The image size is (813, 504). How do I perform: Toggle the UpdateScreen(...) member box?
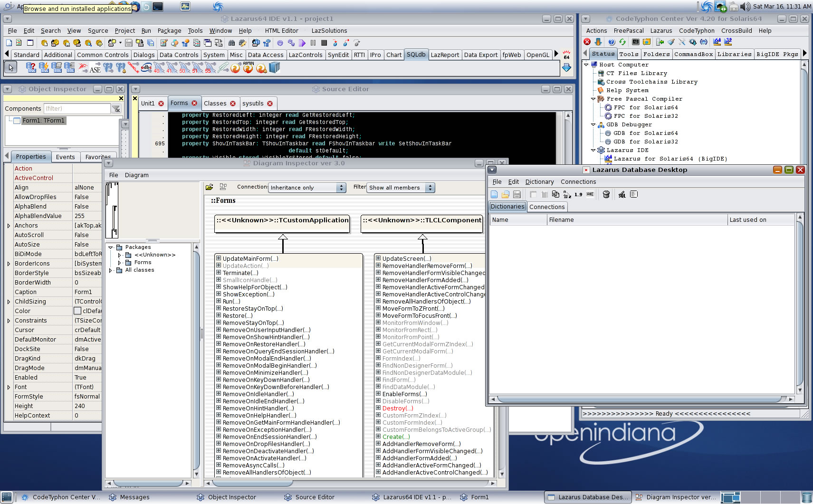378,258
